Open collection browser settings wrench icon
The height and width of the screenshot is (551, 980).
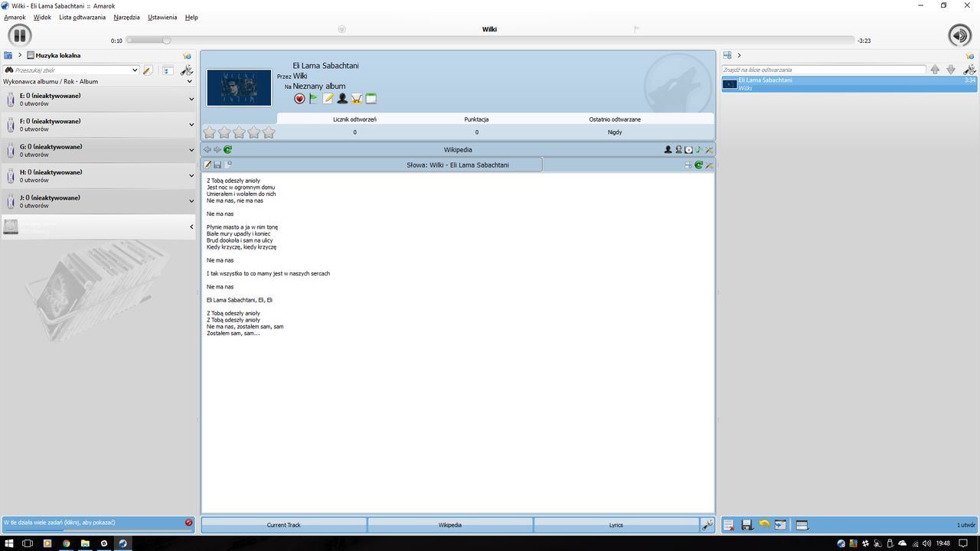click(187, 70)
